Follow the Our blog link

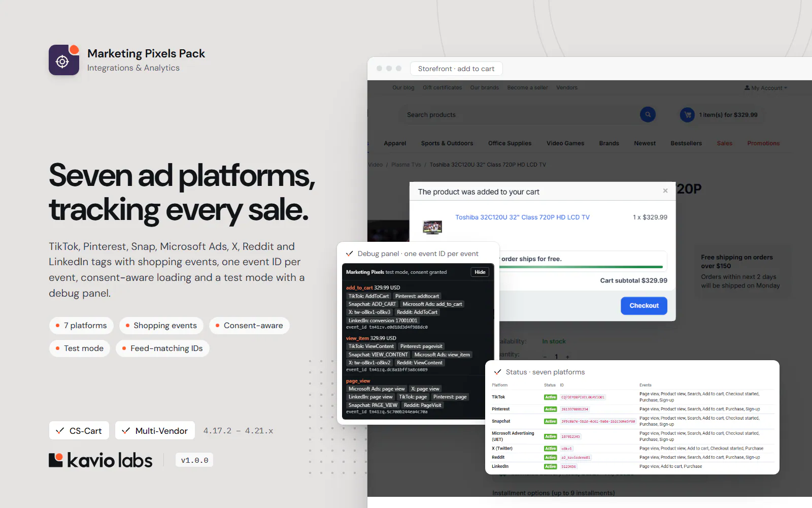coord(403,87)
